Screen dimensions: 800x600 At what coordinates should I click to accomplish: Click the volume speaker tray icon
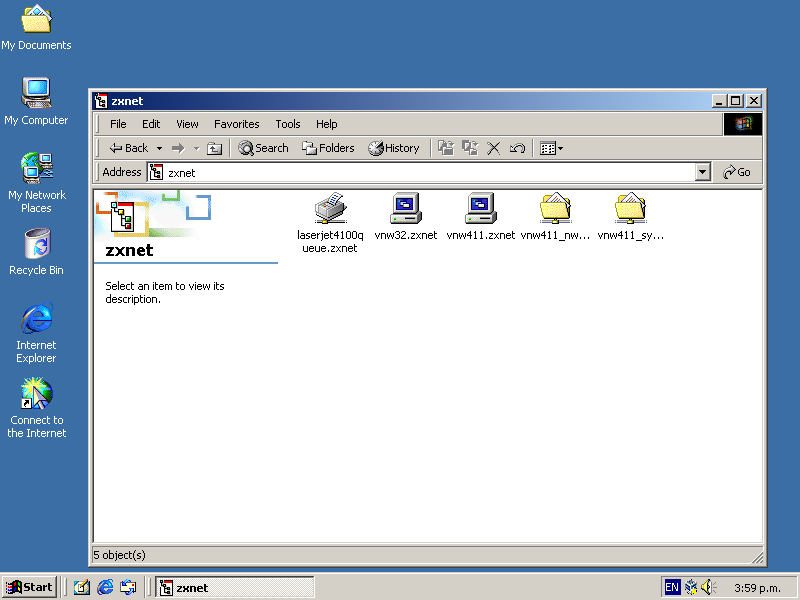pyautogui.click(x=709, y=588)
